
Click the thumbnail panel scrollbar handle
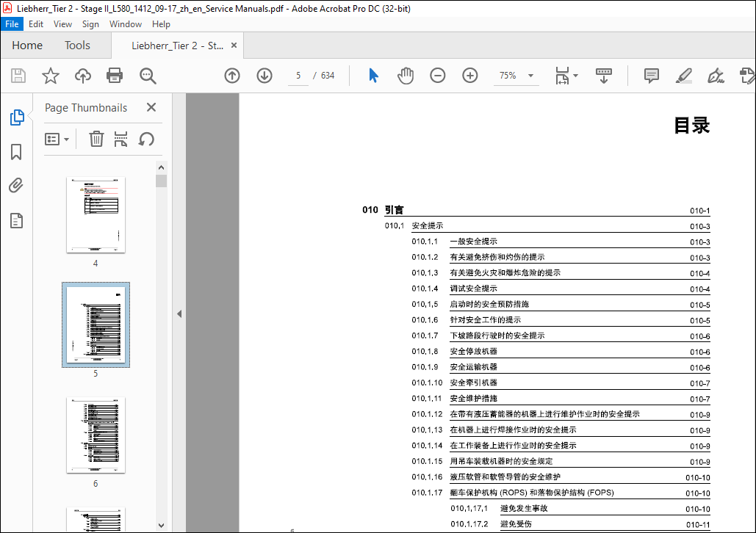point(161,181)
